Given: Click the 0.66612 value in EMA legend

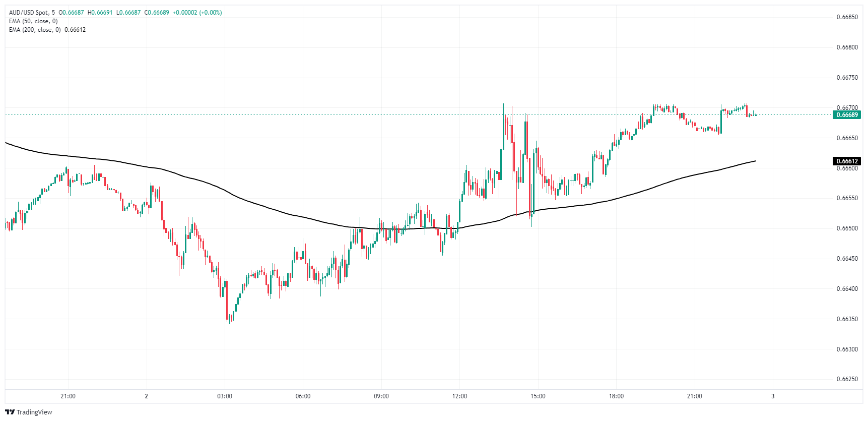Looking at the screenshot, I should (x=75, y=30).
